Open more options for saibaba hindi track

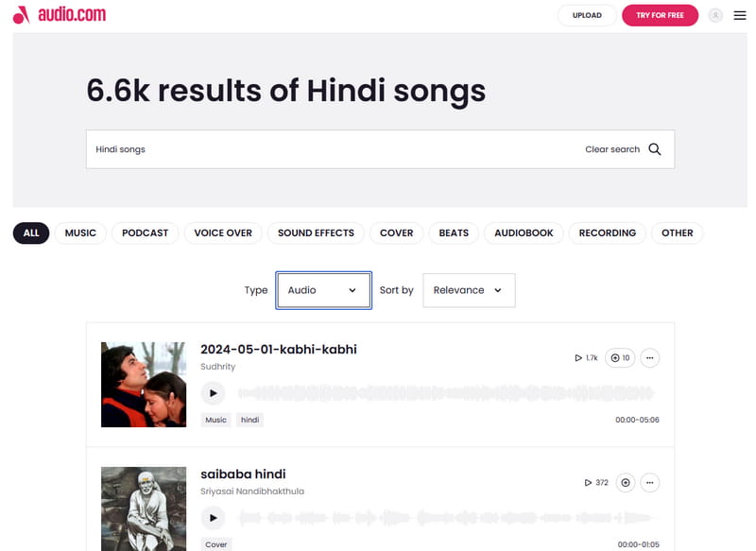[649, 482]
